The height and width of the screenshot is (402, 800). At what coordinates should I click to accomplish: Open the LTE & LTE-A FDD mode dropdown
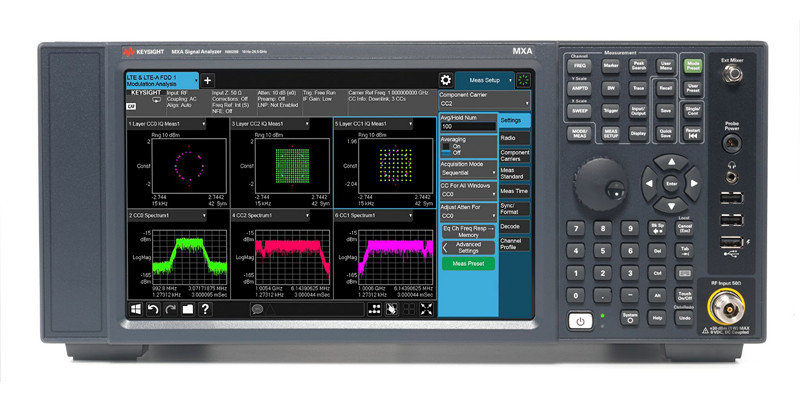(x=162, y=81)
